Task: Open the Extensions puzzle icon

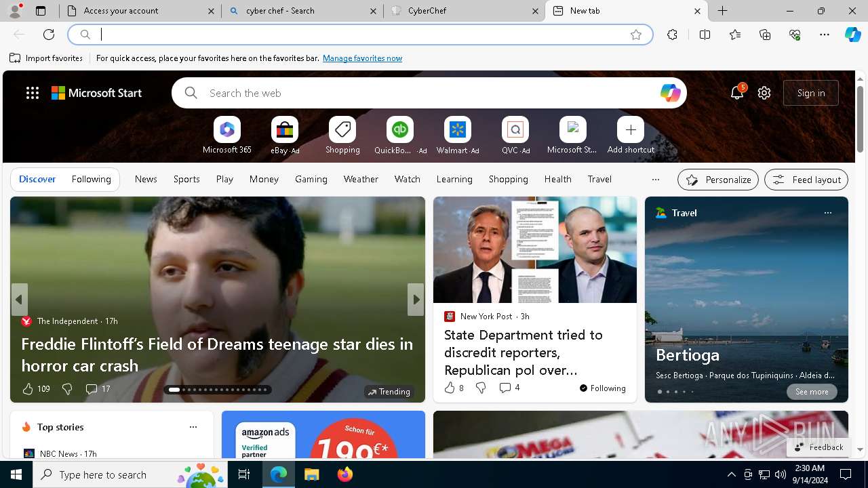Action: (672, 35)
